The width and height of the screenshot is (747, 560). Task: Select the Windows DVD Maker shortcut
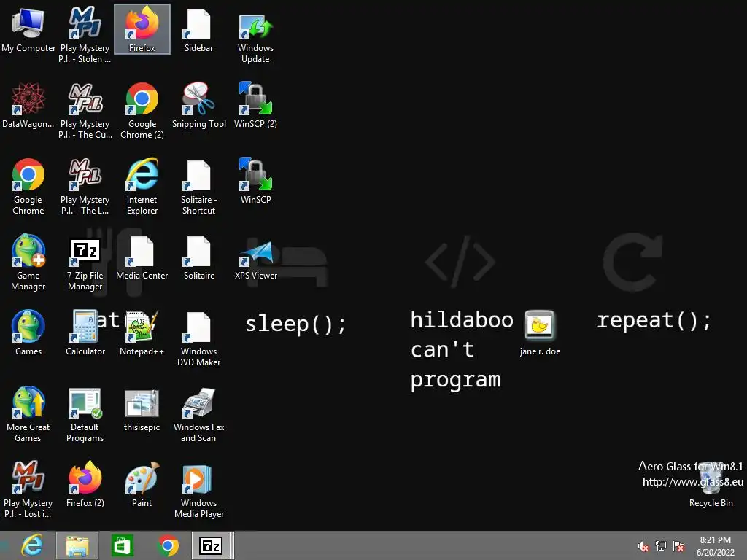point(198,338)
